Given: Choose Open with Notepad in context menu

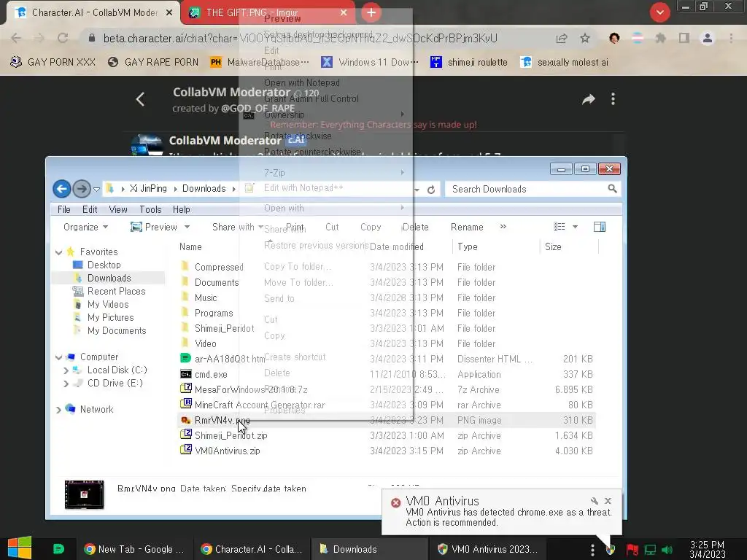Looking at the screenshot, I should click(x=301, y=83).
